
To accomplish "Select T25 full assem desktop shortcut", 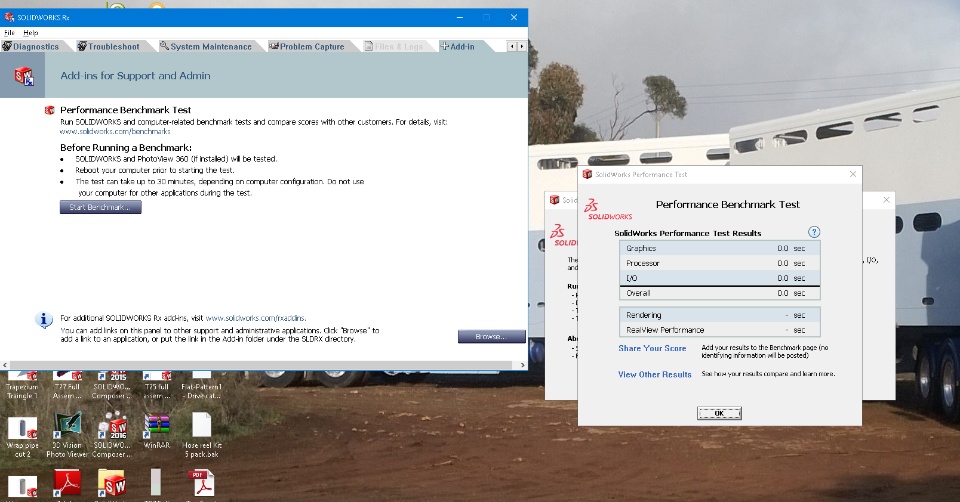I will (157, 384).
